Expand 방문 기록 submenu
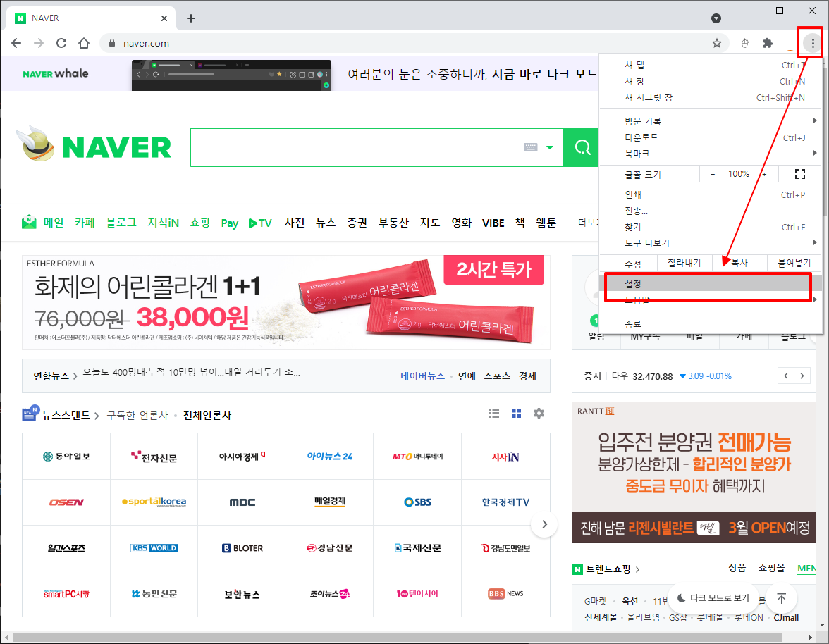The image size is (829, 644). coord(711,121)
